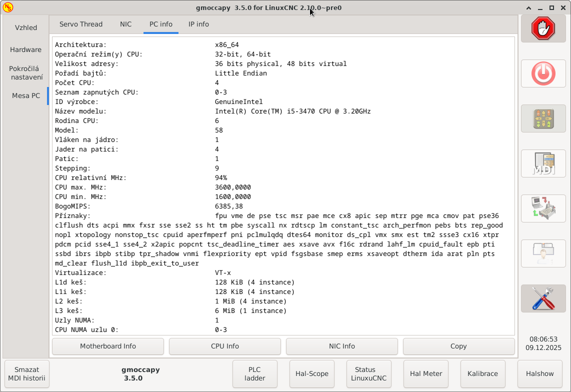Switch to the NIC tab

[126, 24]
